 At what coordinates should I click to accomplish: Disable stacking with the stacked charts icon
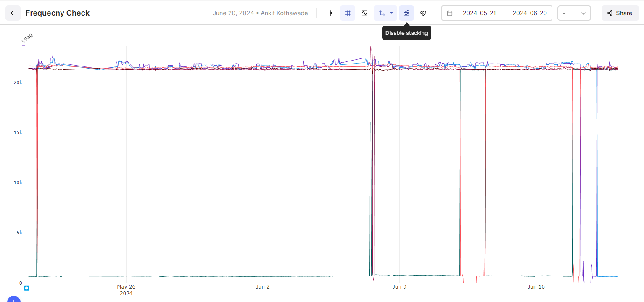pyautogui.click(x=406, y=13)
